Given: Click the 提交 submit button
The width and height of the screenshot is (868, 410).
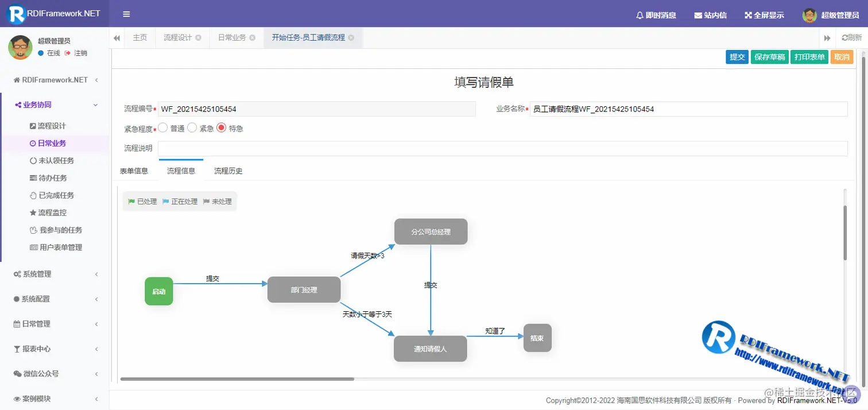Looking at the screenshot, I should point(737,57).
